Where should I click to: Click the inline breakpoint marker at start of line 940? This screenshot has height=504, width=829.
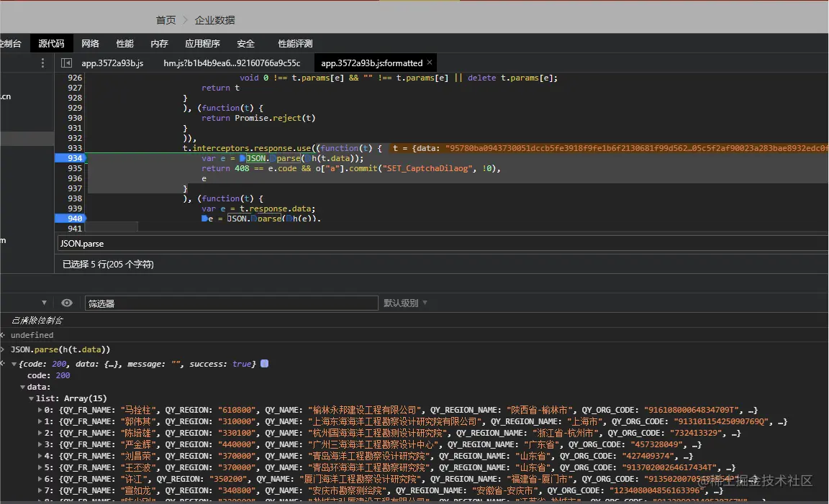coord(205,219)
